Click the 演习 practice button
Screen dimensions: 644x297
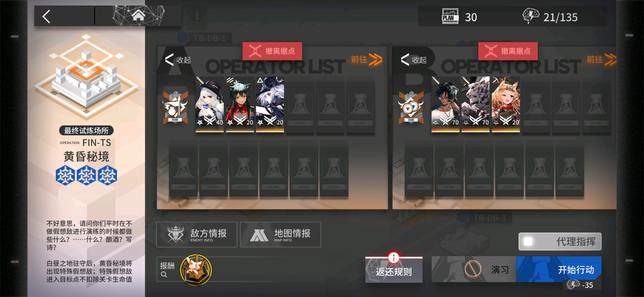pyautogui.click(x=474, y=269)
